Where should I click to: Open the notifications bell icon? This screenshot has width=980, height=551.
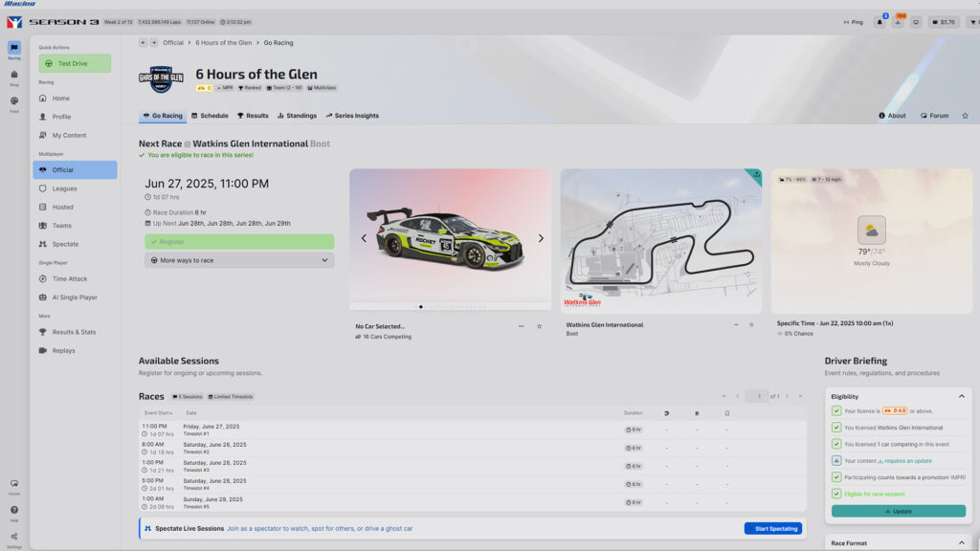pos(880,22)
